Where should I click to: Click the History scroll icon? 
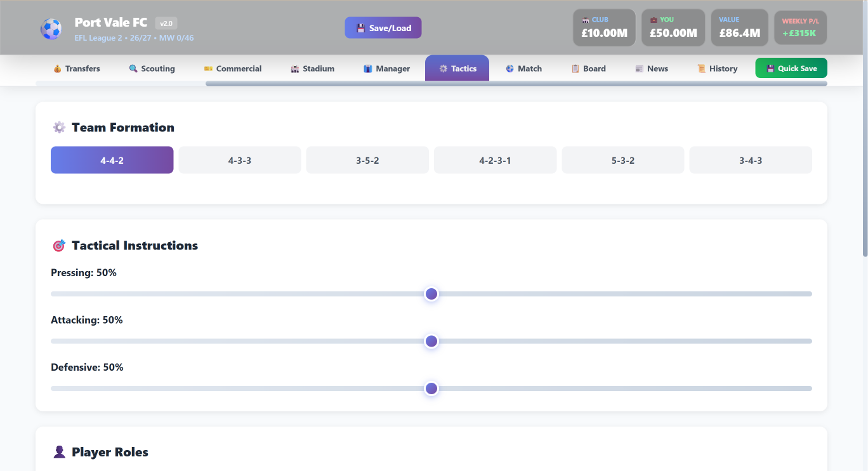(702, 69)
